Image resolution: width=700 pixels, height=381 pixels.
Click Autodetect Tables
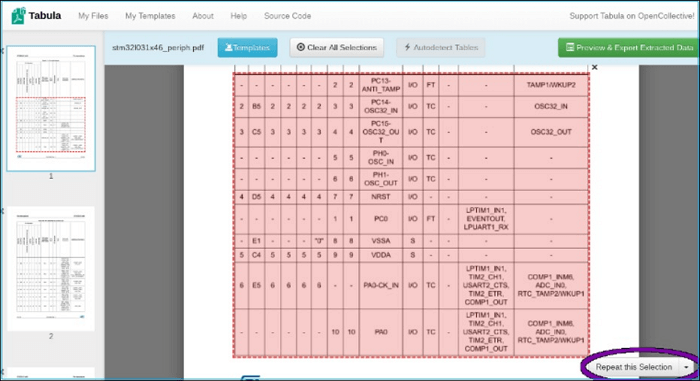441,47
